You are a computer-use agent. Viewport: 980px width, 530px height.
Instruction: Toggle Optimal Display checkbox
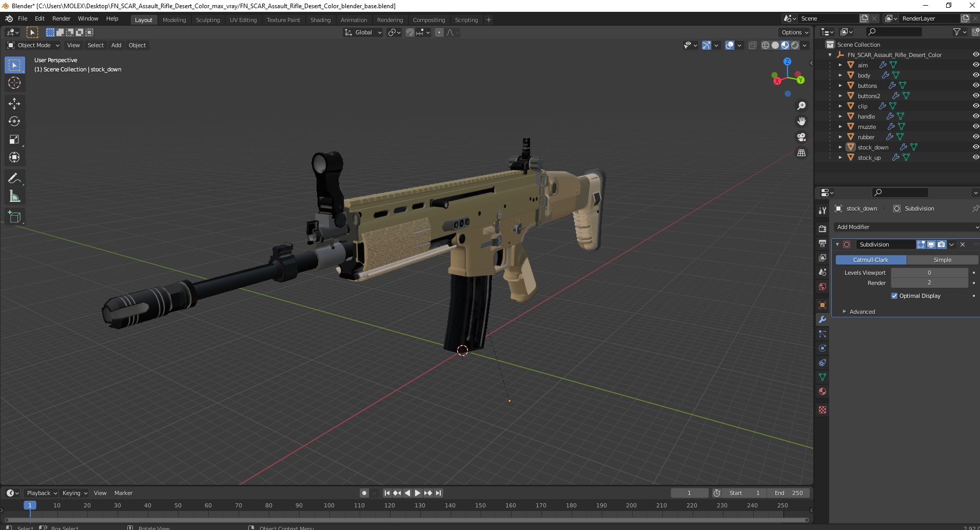point(894,296)
